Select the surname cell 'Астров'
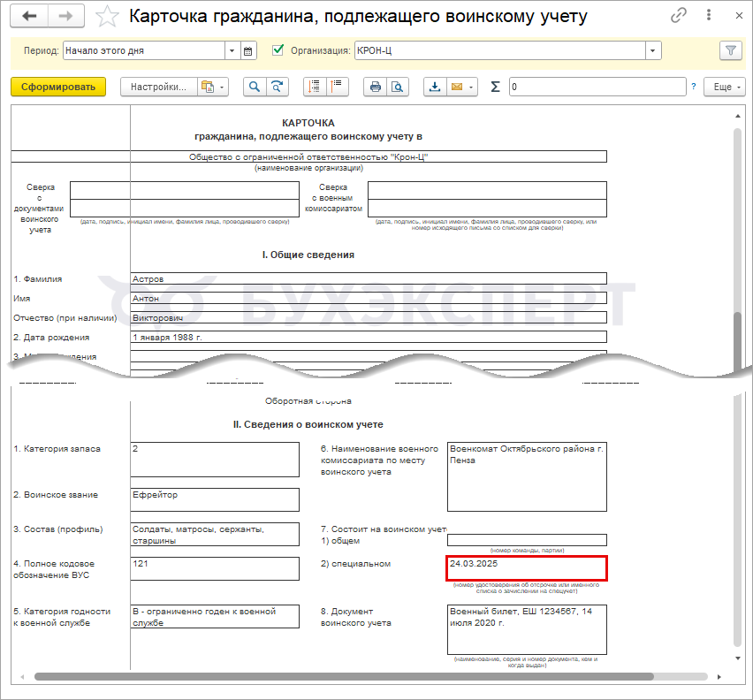This screenshot has height=700, width=753. [369, 279]
